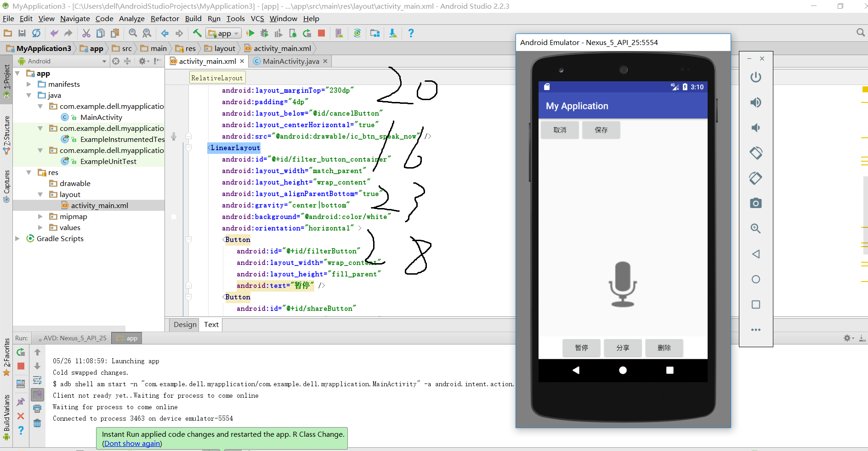Click the Find magnifier icon in toolbar

(x=133, y=33)
